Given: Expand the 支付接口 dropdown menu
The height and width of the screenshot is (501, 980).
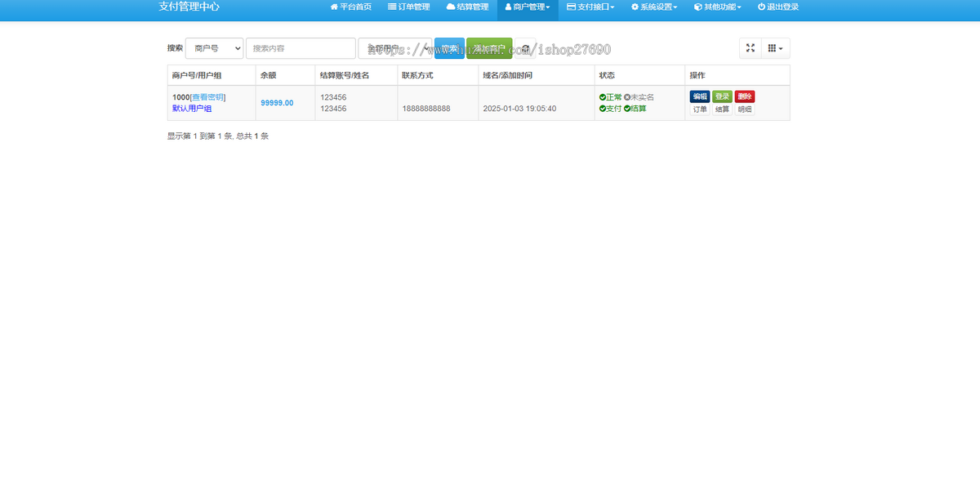Looking at the screenshot, I should pyautogui.click(x=590, y=7).
